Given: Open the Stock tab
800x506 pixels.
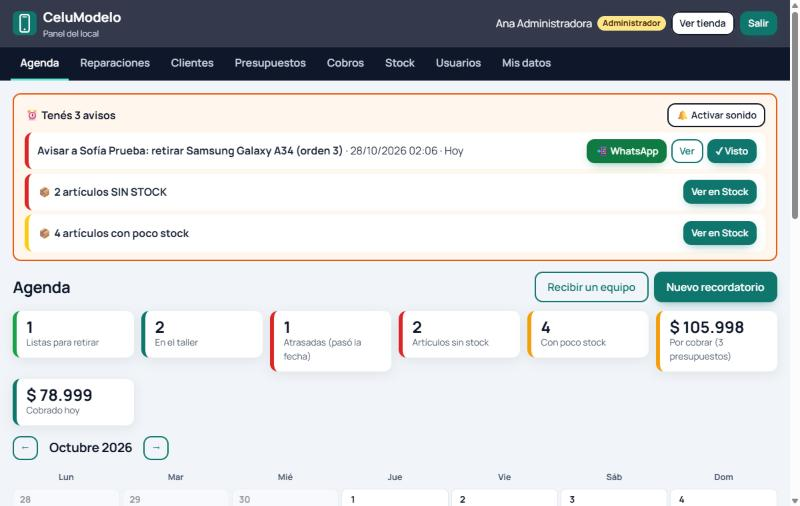Looking at the screenshot, I should (x=399, y=63).
